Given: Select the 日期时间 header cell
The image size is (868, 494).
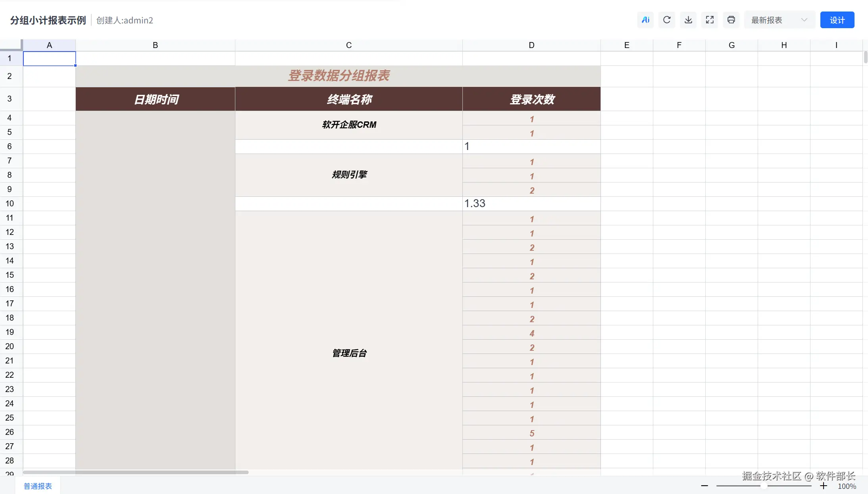Looking at the screenshot, I should coord(155,99).
